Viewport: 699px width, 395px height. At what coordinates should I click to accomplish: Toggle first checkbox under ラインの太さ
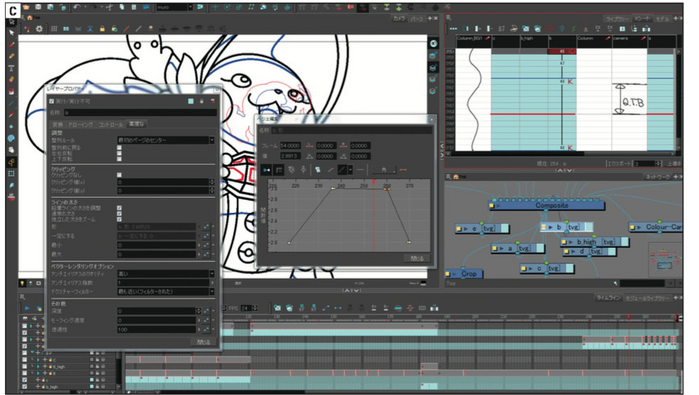pyautogui.click(x=119, y=208)
